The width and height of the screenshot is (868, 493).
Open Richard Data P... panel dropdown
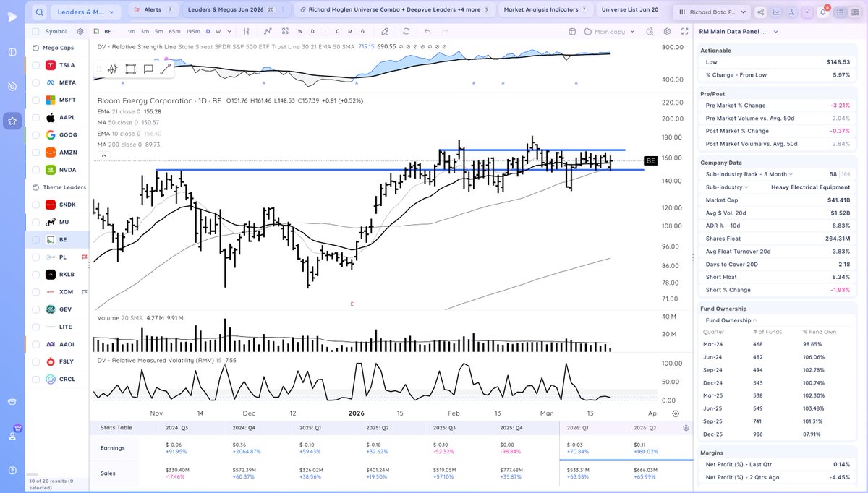click(710, 12)
